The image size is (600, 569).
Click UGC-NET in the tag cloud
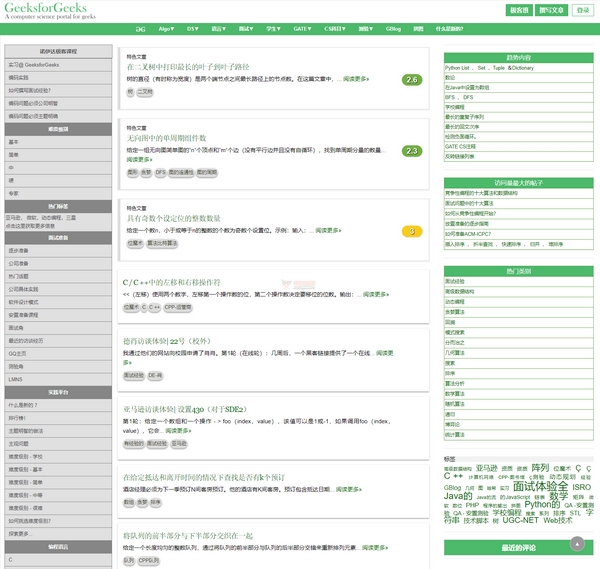520,520
